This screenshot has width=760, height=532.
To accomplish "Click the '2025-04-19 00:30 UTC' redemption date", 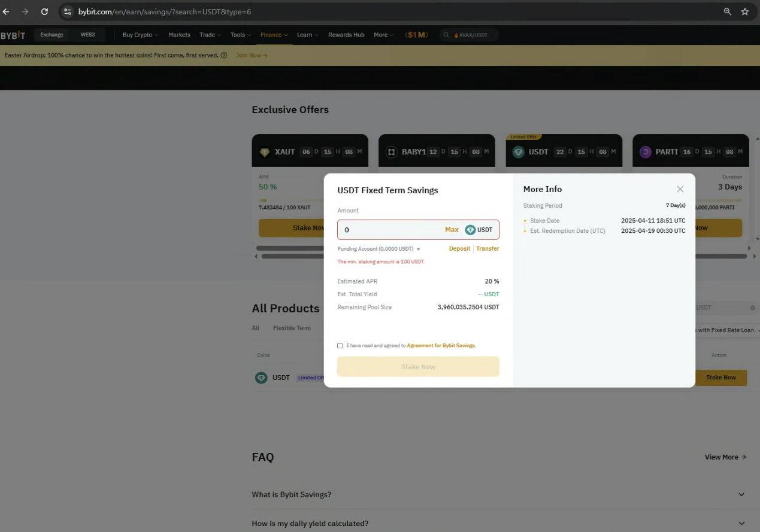I will pos(653,231).
